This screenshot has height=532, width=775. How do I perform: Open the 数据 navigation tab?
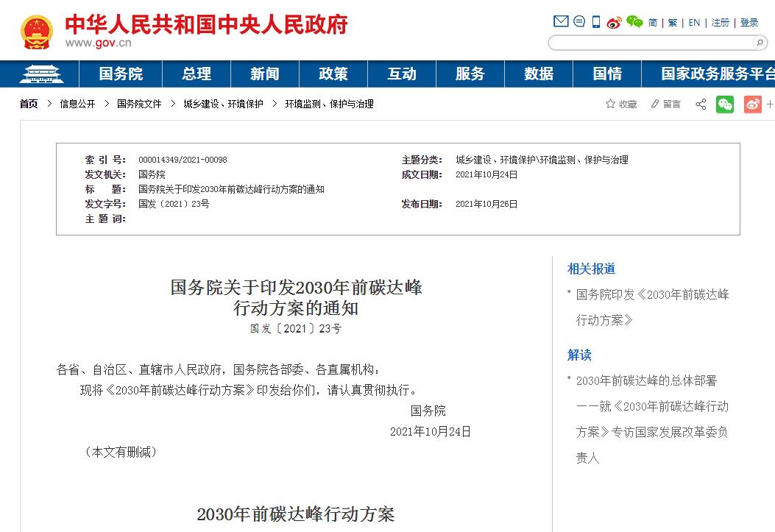tap(539, 74)
